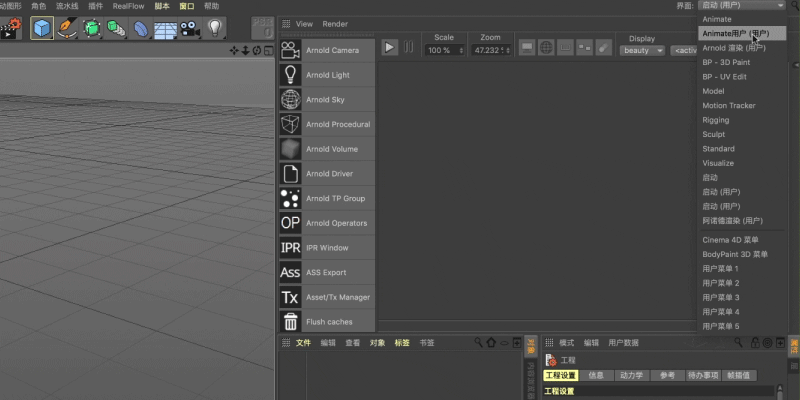Click the Object Manager eye filter icon

[x=504, y=343]
